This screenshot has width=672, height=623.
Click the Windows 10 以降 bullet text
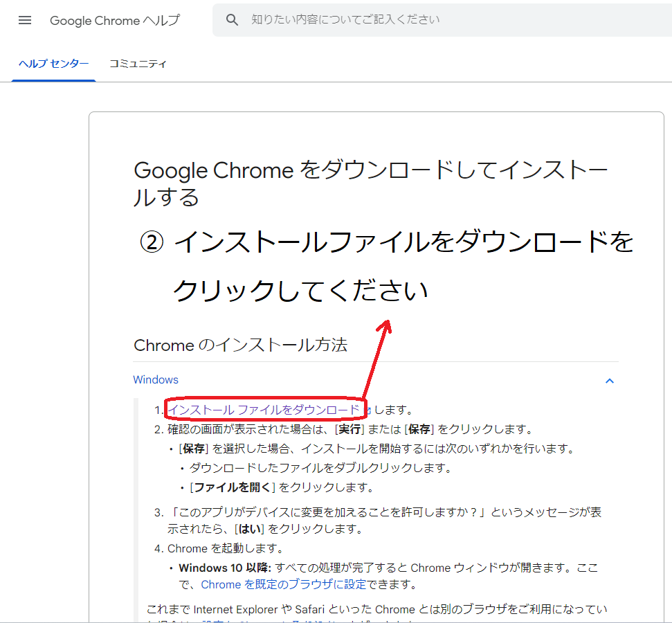pos(388,576)
